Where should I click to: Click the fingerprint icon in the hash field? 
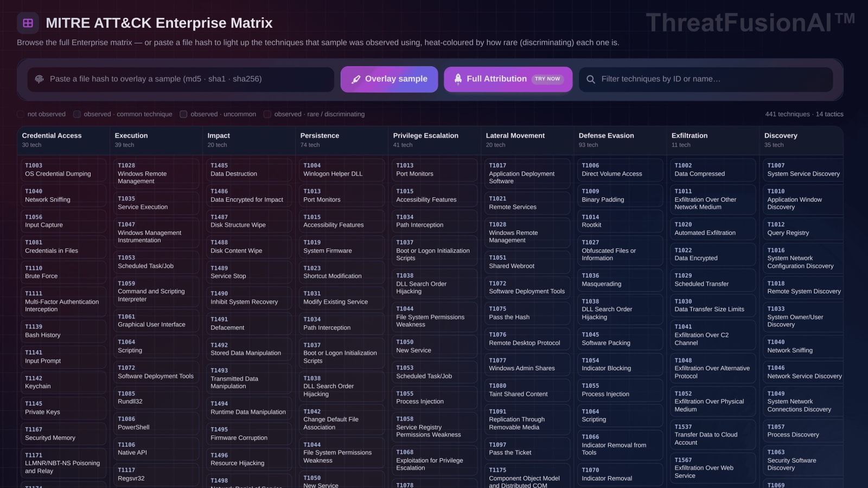tap(39, 79)
